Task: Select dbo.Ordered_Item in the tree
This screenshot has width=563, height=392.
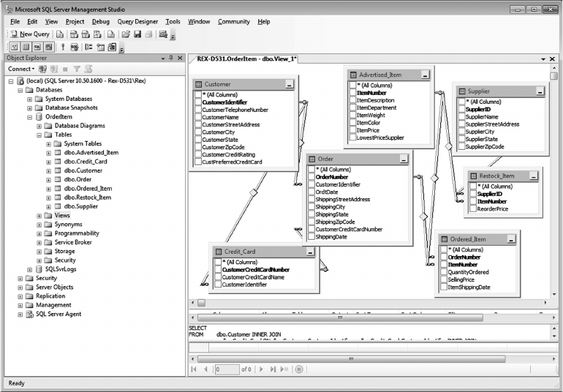Action: (88, 189)
